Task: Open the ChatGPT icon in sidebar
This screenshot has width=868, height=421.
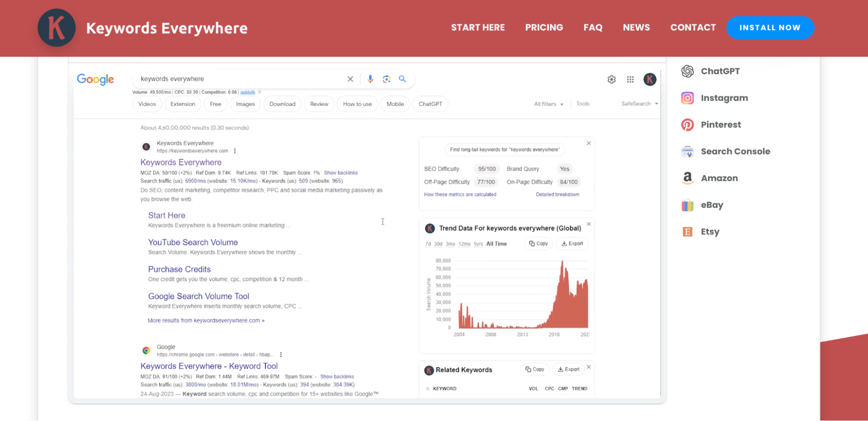Action: [687, 71]
